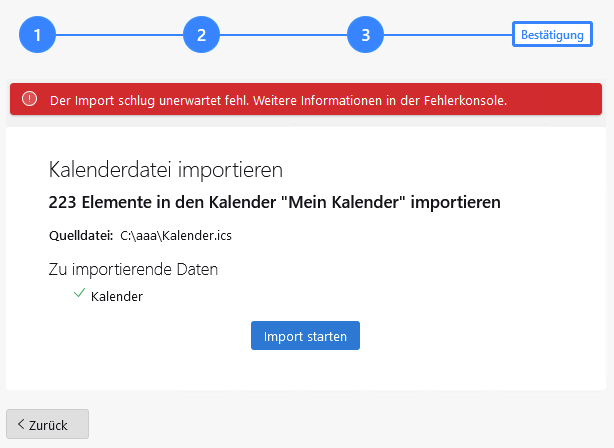Click the progress line between steps 1 and 2

coord(119,35)
